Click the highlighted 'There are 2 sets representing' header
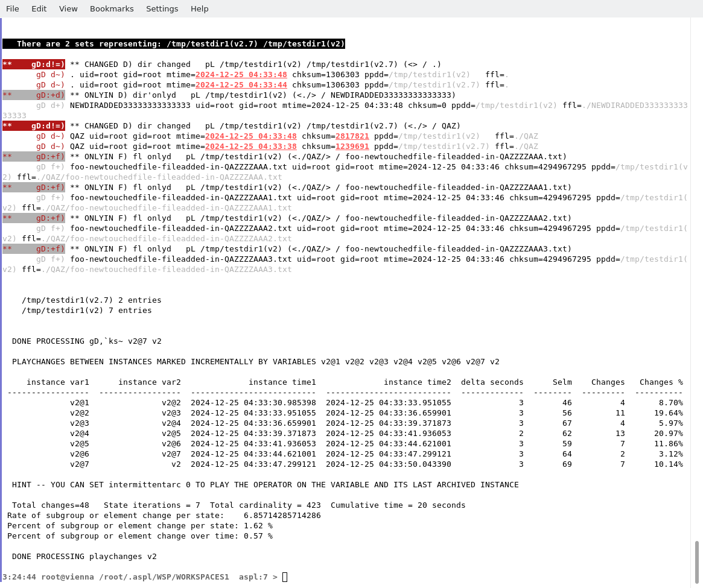 [174, 44]
